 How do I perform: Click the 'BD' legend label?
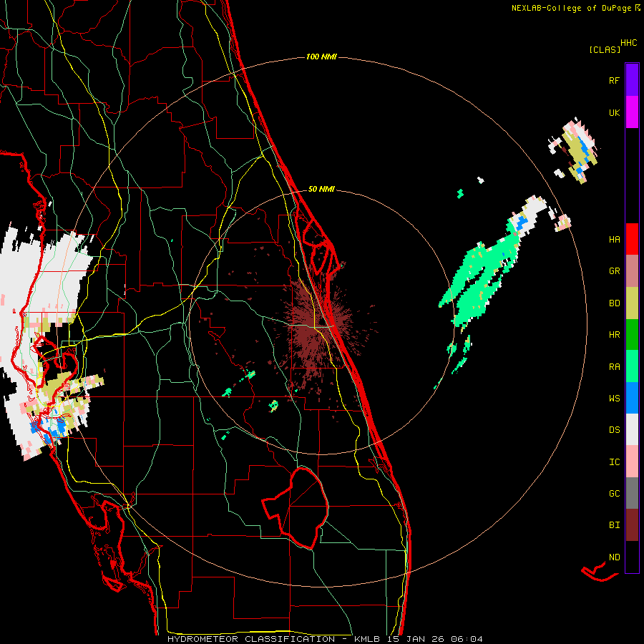614,303
